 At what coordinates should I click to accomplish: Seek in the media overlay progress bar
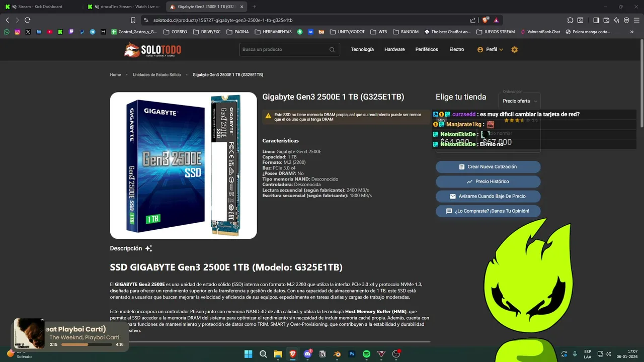pos(87,344)
